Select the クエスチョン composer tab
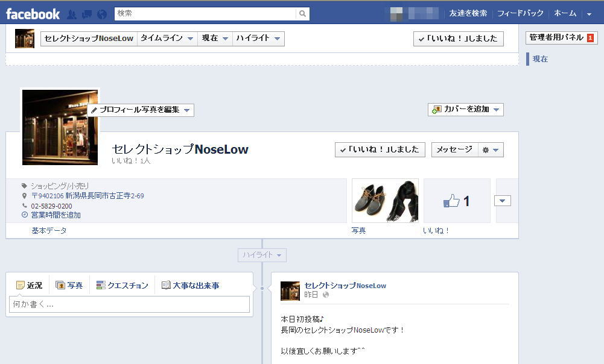Image resolution: width=604 pixels, height=364 pixels. click(122, 285)
